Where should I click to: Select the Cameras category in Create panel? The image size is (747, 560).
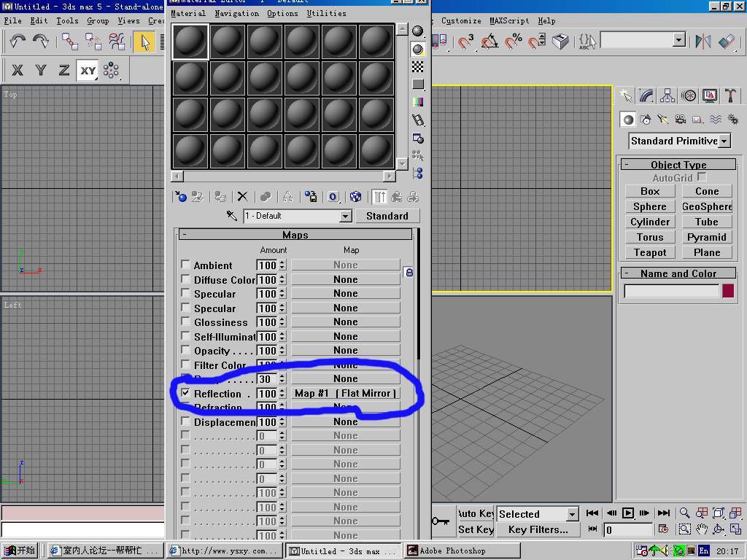pos(681,120)
